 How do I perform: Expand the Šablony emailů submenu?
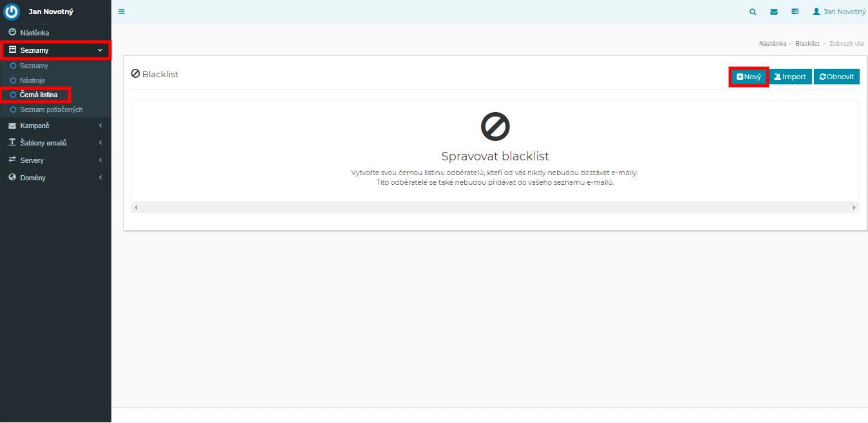tap(100, 143)
